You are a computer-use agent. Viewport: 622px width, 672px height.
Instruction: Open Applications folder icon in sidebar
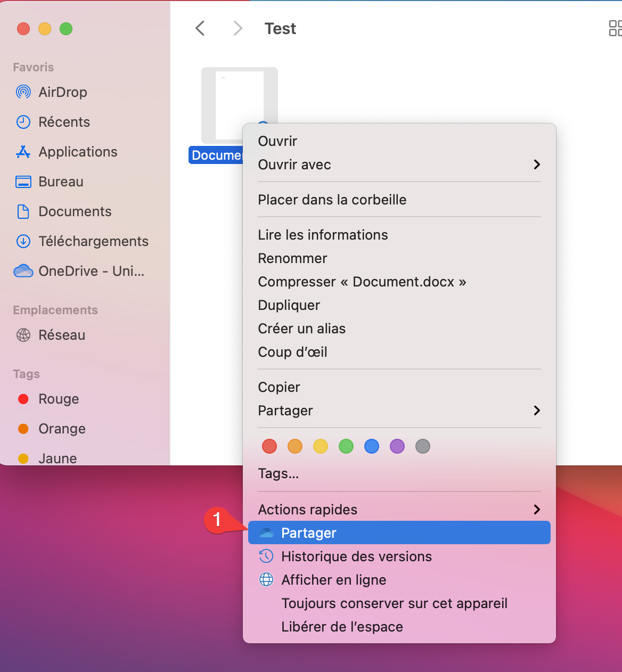click(23, 152)
